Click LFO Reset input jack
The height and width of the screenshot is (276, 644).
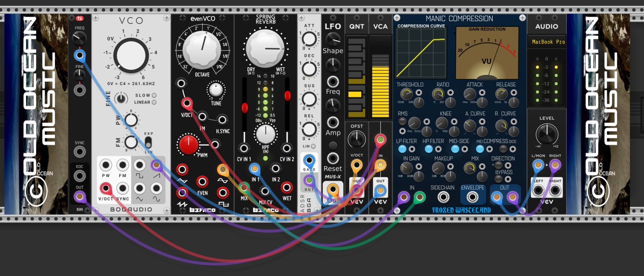pyautogui.click(x=333, y=158)
